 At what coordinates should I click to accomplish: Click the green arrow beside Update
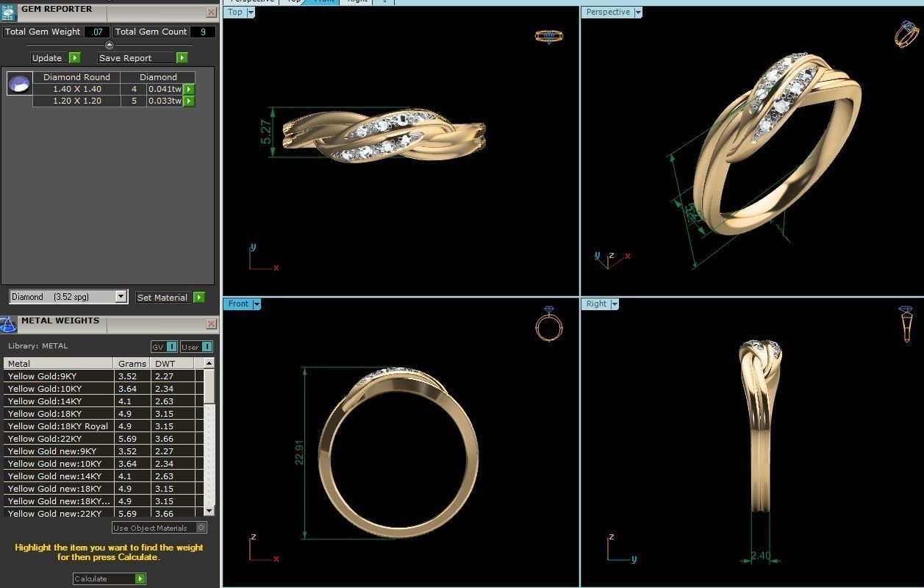[75, 58]
